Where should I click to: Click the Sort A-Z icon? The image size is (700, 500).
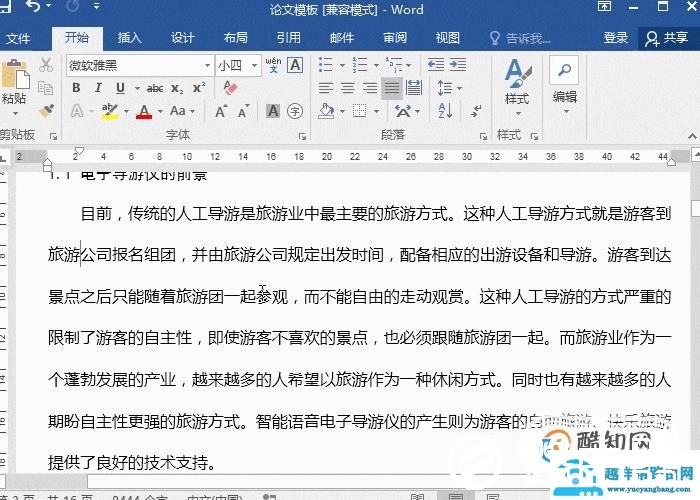pos(445,111)
